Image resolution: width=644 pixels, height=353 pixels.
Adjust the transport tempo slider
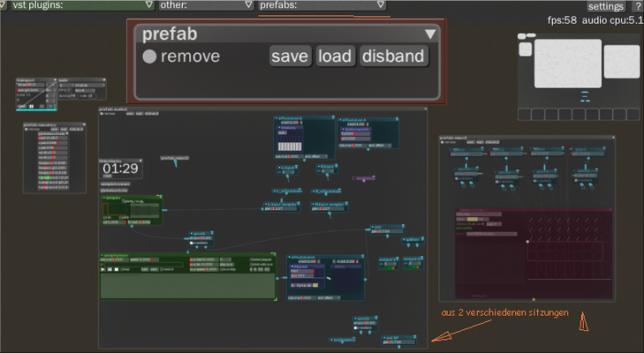30,85
